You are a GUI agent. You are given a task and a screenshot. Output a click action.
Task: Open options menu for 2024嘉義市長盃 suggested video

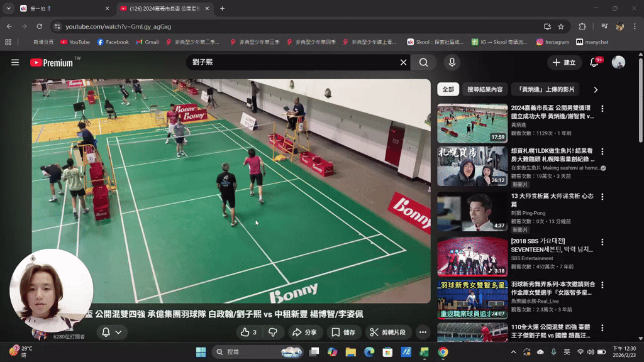coord(602,109)
